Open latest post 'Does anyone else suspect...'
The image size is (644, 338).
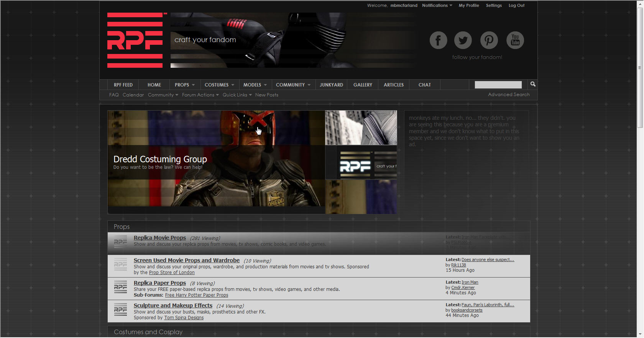pos(488,260)
